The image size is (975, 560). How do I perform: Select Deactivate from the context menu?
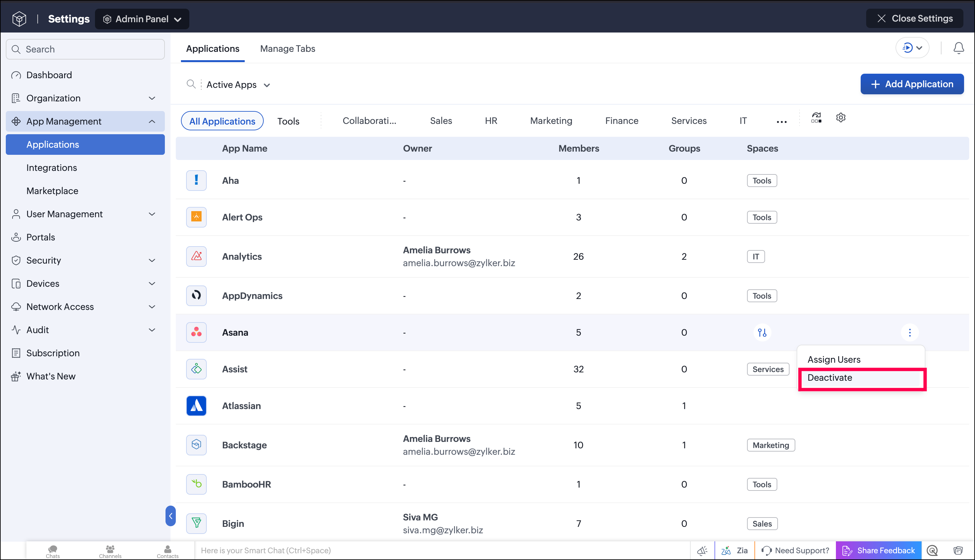pos(861,378)
